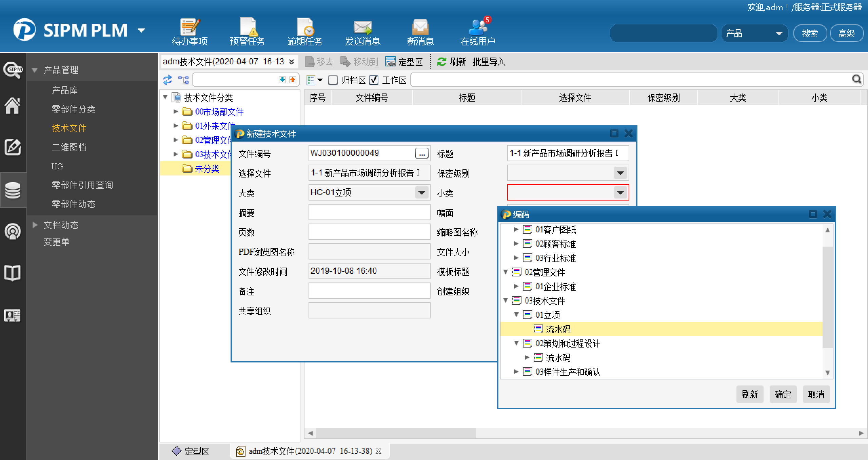This screenshot has width=868, height=460.
Task: Click the blue down-arrow icon in tree search
Action: coord(282,80)
